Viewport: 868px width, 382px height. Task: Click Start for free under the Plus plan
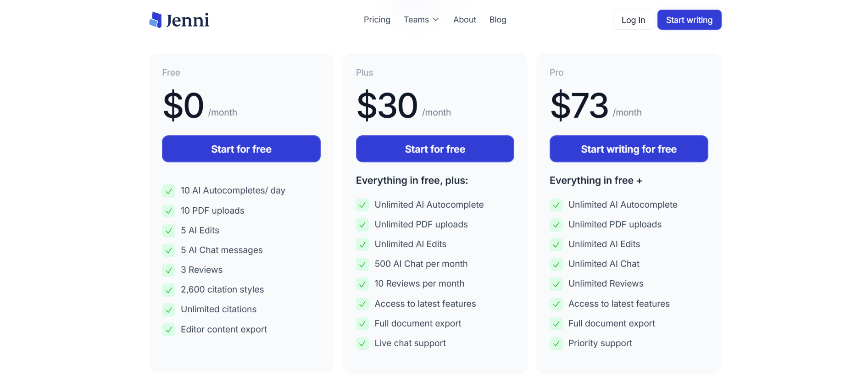(434, 149)
